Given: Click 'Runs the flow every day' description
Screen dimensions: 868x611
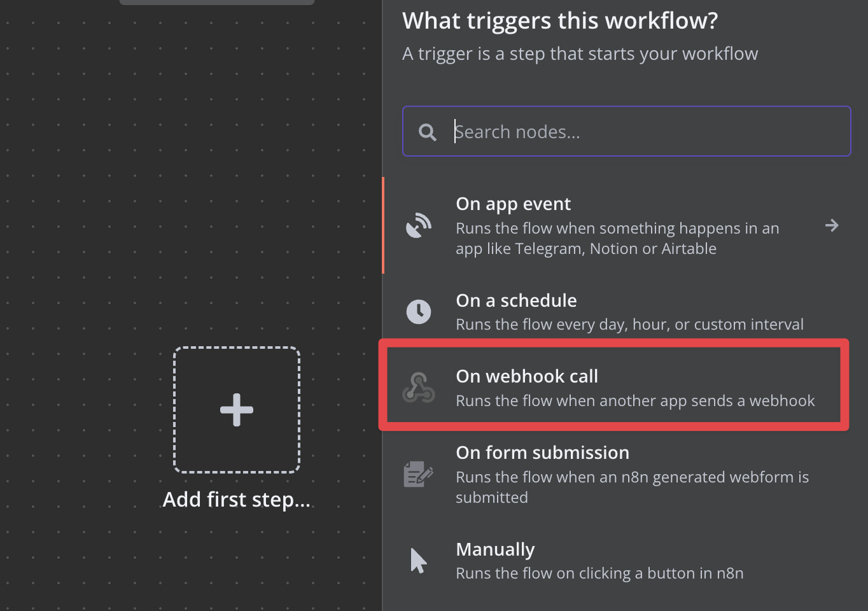Looking at the screenshot, I should click(x=629, y=325).
